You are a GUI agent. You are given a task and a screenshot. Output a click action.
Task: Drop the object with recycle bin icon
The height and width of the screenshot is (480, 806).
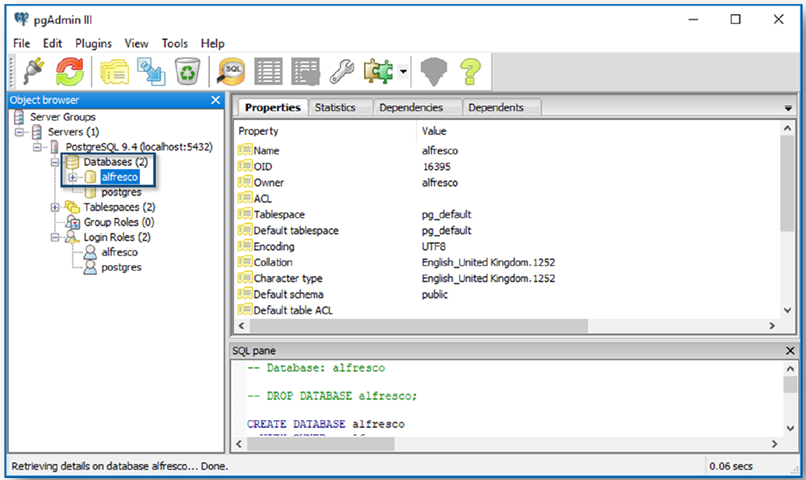pos(187,70)
